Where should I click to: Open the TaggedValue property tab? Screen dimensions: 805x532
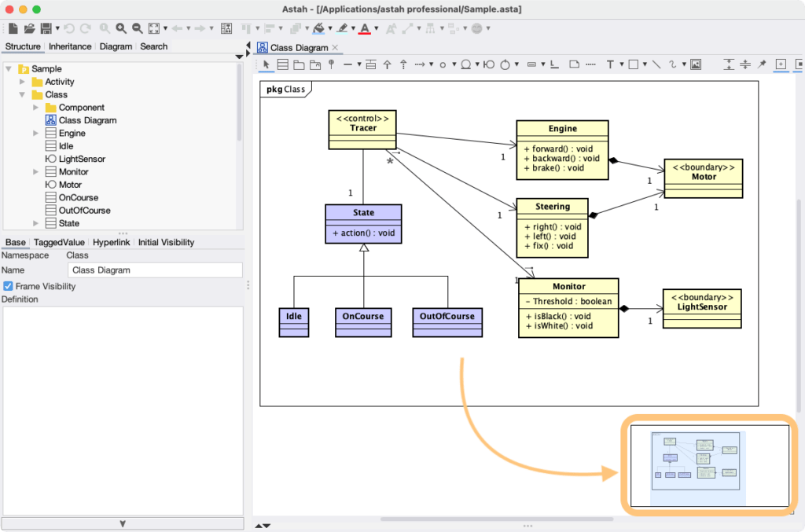(x=59, y=242)
